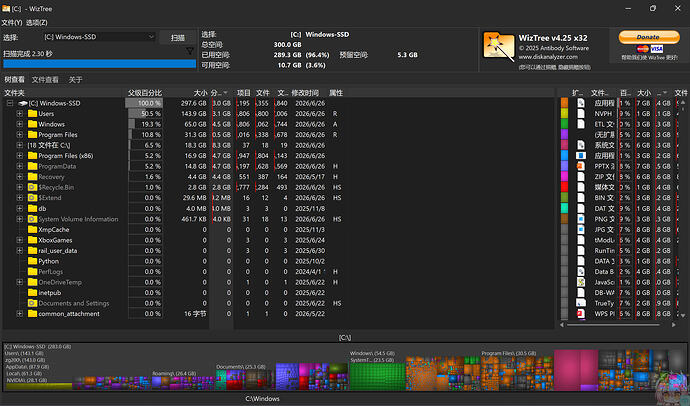Click the C: Windows-SSD drive icon

coord(23,103)
